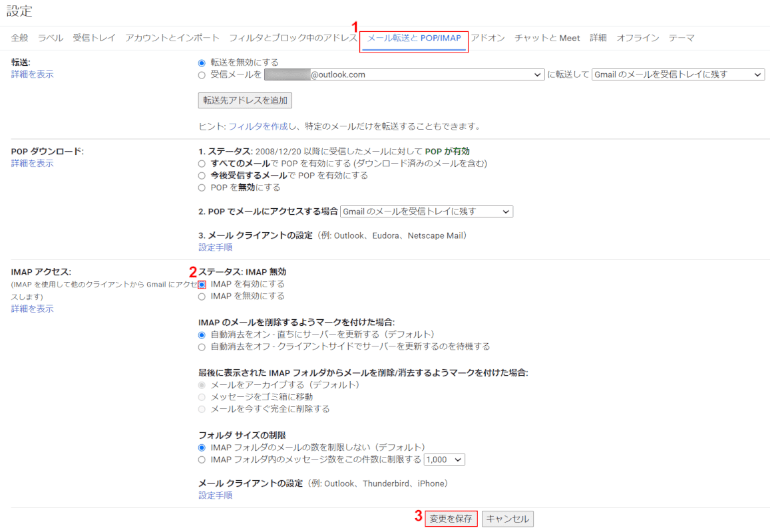The height and width of the screenshot is (532, 770).
Task: Open the @outlook.com forwarding address dropdown
Action: pos(404,74)
